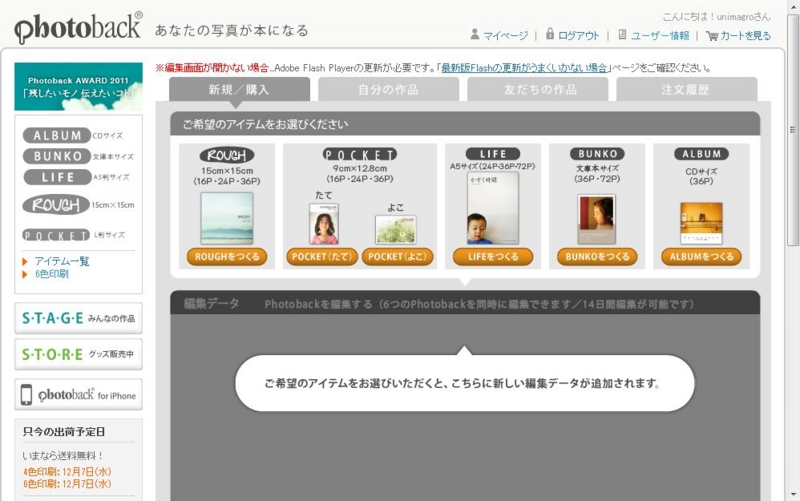Click LIFEをつくる button
The image size is (800, 501).
493,257
